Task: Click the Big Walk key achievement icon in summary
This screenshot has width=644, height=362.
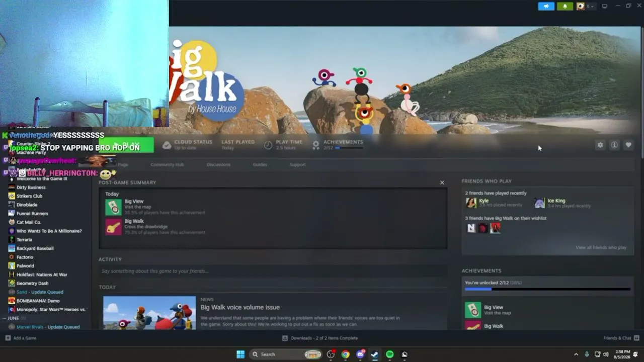Action: click(x=113, y=227)
